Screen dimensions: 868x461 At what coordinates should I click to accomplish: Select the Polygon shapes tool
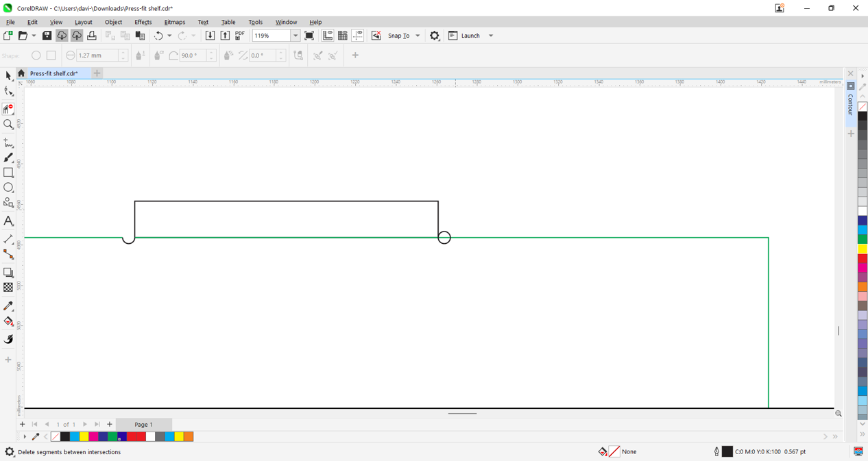8,203
